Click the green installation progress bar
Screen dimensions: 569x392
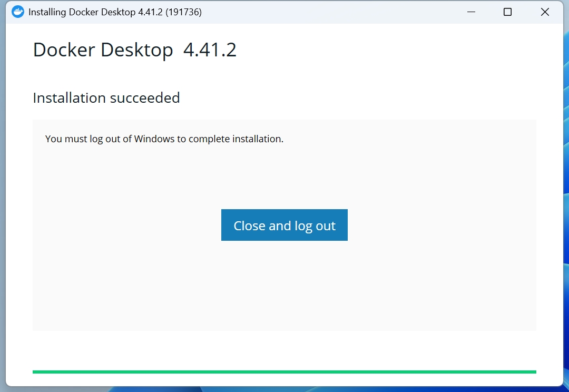pyautogui.click(x=284, y=372)
